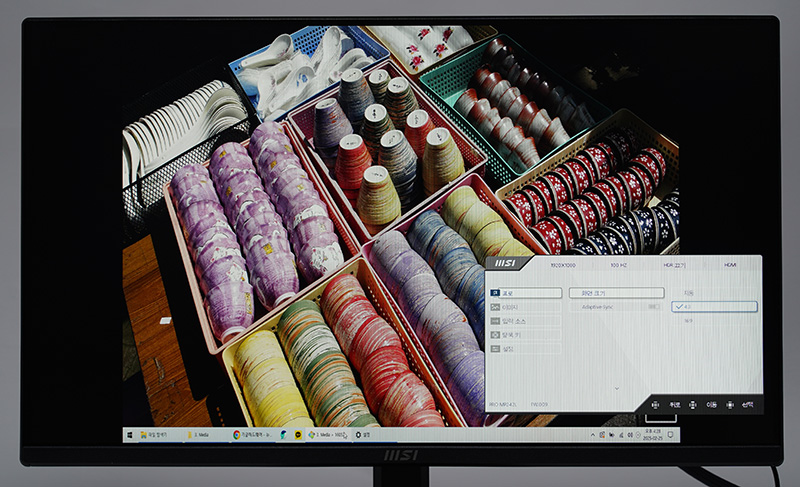Screen dimensions: 800x487
Task: Open the Windows Start menu
Action: click(130, 434)
